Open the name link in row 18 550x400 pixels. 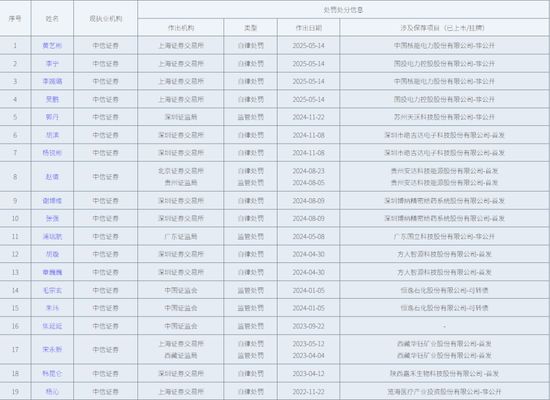click(x=52, y=374)
